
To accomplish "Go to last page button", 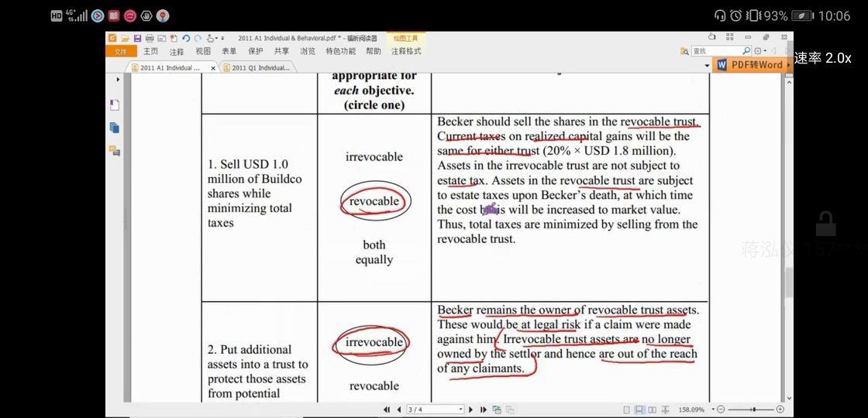I will pyautogui.click(x=484, y=409).
